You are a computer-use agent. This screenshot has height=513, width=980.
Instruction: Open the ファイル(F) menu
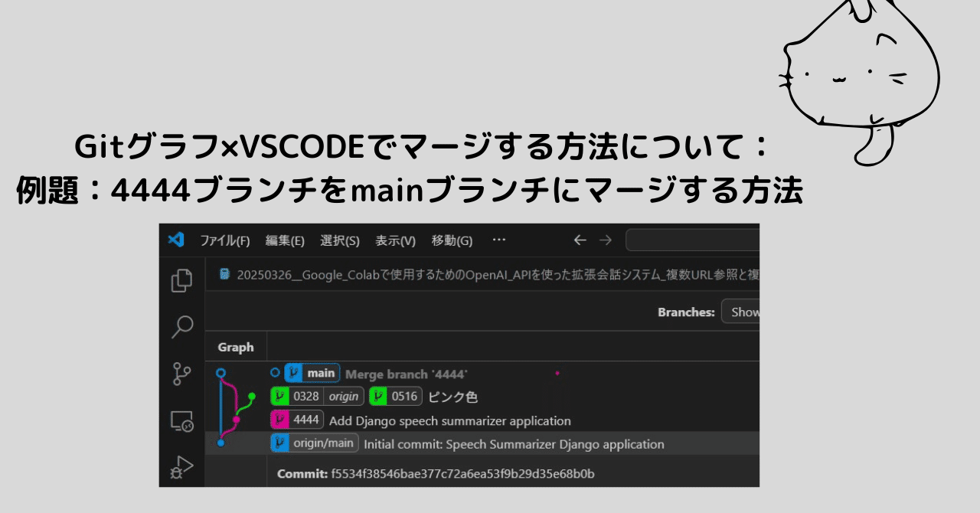[224, 240]
